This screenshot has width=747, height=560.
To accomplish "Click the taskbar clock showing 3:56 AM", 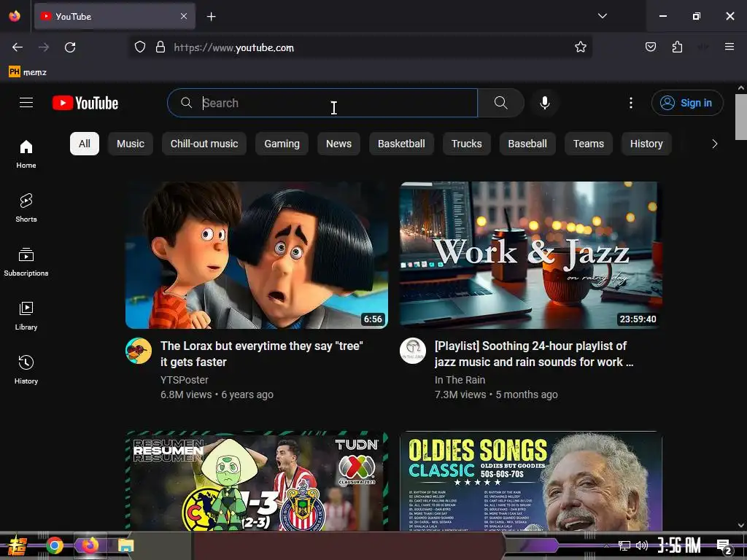I will coord(679,545).
